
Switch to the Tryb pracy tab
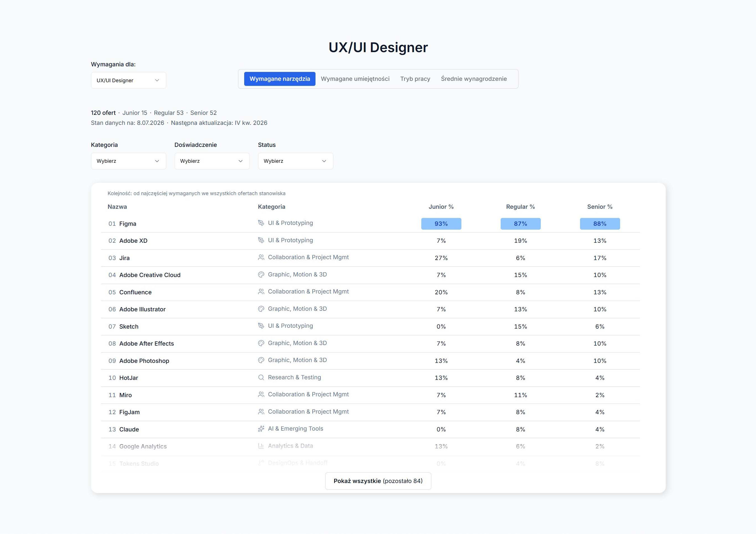415,79
